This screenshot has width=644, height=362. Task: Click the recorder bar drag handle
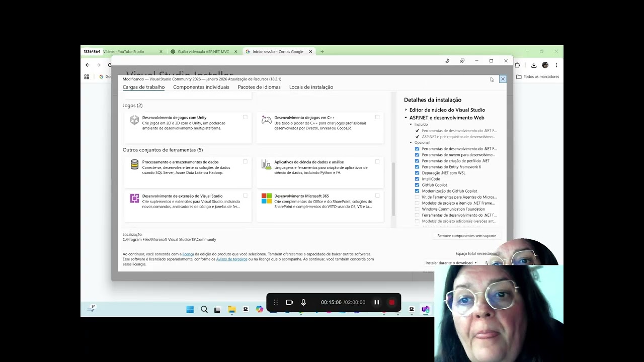(276, 302)
